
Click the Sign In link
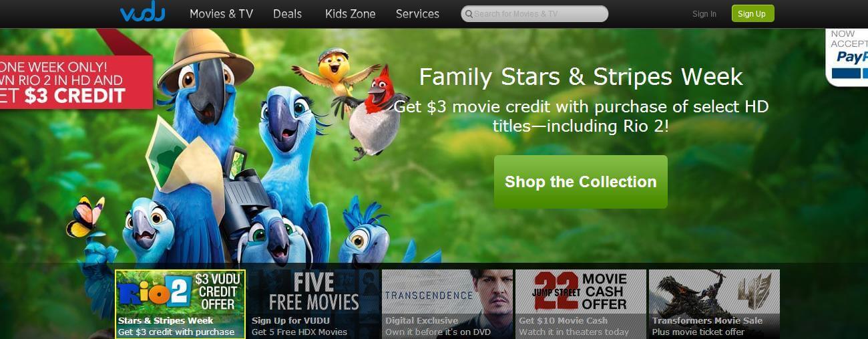[x=704, y=14]
